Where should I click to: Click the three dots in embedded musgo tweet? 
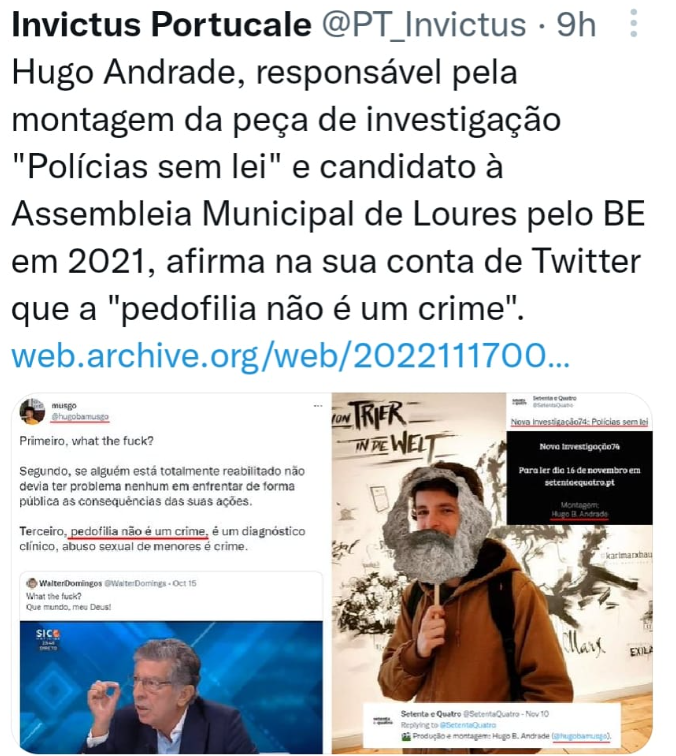point(318,406)
